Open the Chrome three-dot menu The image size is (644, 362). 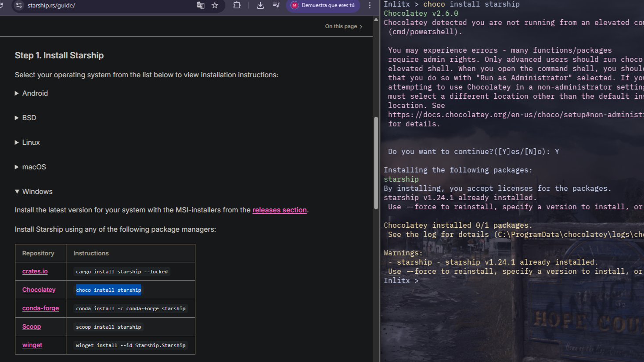(x=370, y=5)
